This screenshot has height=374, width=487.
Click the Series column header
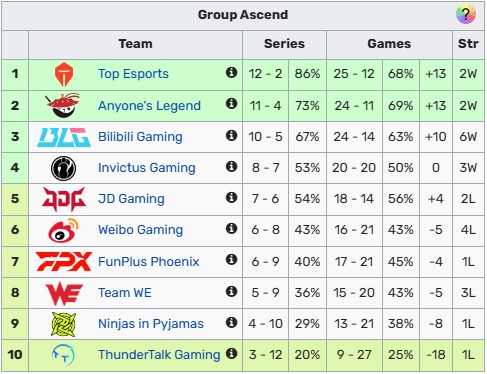(284, 44)
